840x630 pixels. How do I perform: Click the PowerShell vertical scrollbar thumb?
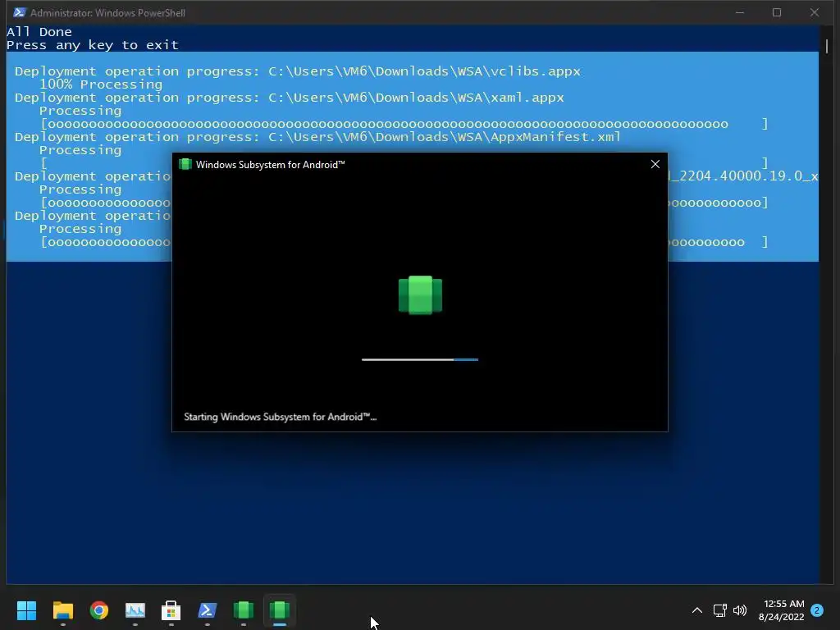pyautogui.click(x=827, y=46)
